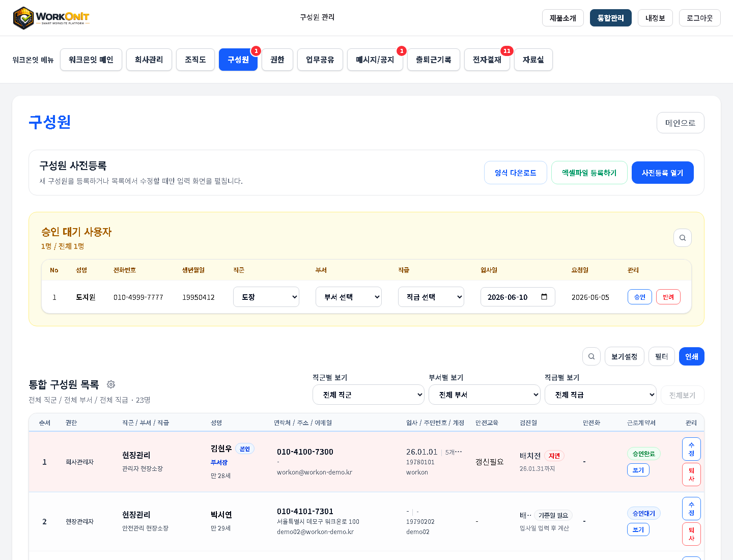733x560 pixels.
Task: Click the phone number 010-4101-7301
Action: coord(305,511)
